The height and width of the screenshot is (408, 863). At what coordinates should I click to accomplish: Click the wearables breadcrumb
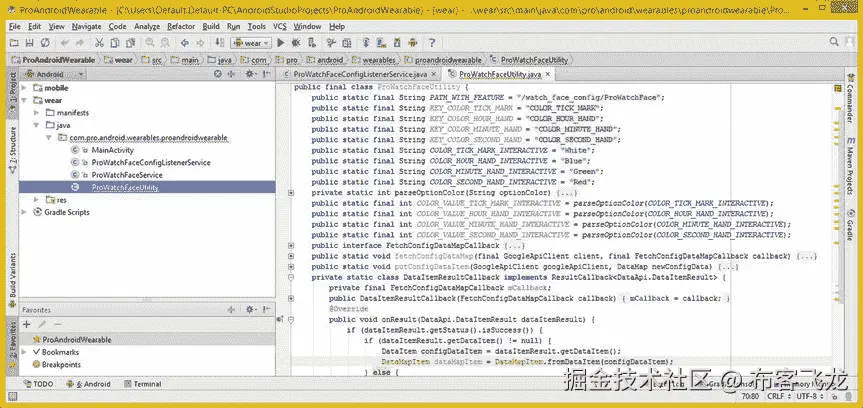pos(374,60)
